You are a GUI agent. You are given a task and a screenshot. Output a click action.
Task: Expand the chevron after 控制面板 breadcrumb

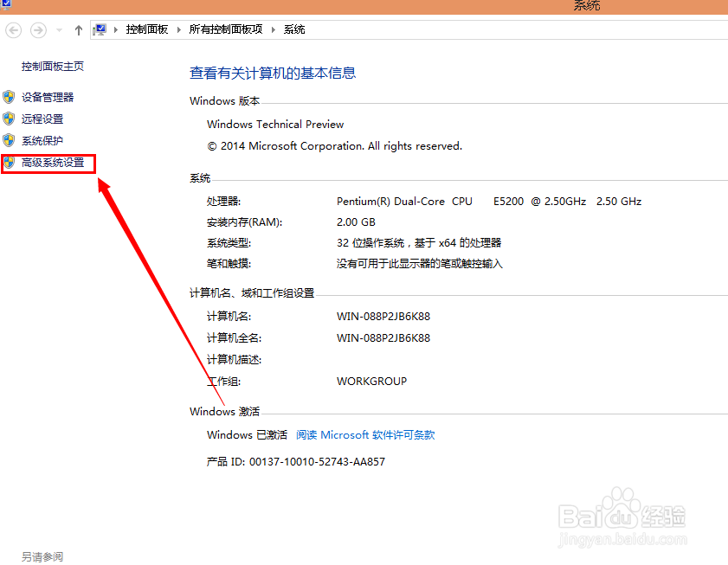178,29
